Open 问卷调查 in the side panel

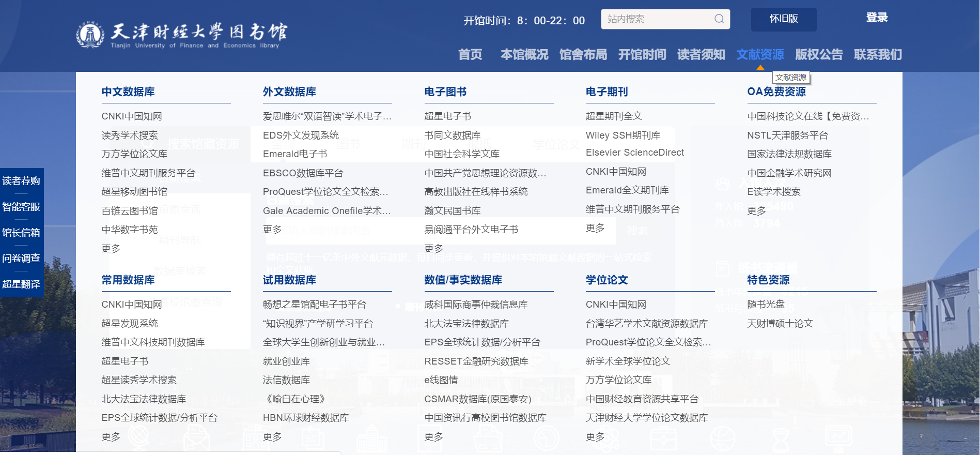tap(21, 259)
